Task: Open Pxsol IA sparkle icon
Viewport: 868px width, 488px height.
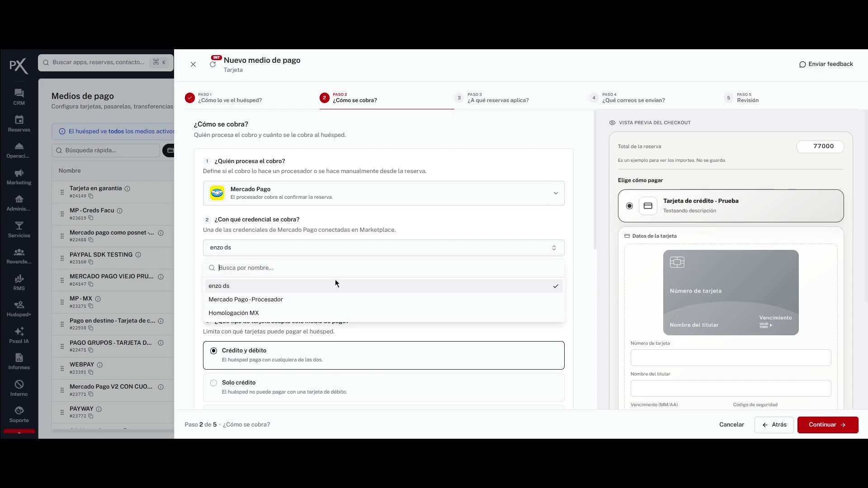Action: pos(19,331)
